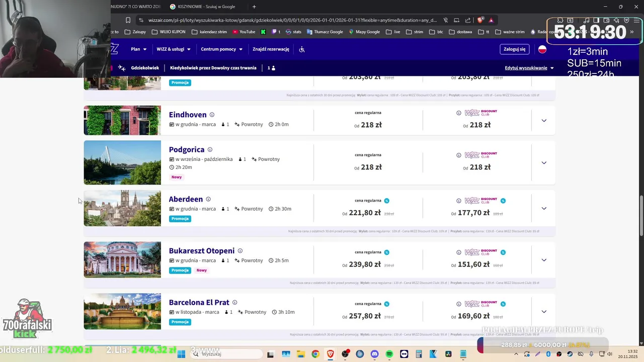Click the Eindhoven destination thumbnail image
Screen dimensions: 644x362
122,120
